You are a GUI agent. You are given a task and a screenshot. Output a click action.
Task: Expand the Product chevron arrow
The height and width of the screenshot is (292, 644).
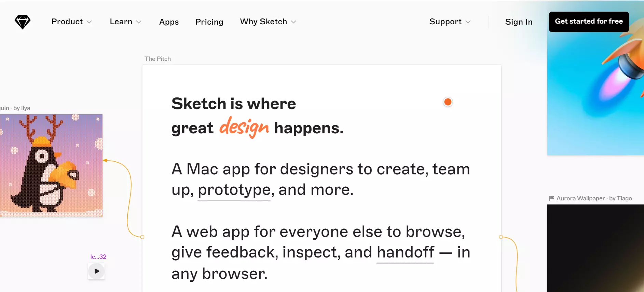pos(89,22)
